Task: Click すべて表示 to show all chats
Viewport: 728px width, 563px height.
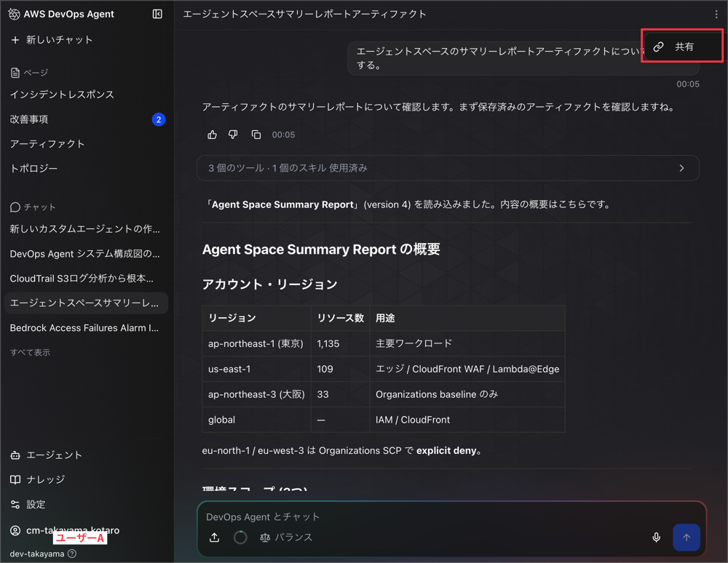Action: [30, 353]
